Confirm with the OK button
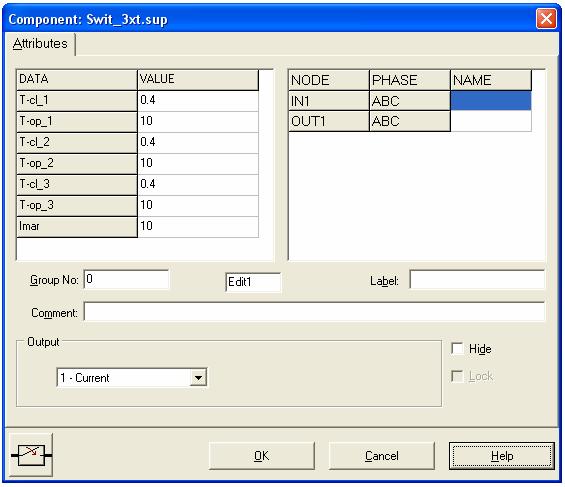Image resolution: width=565 pixels, height=487 pixels. pos(262,456)
